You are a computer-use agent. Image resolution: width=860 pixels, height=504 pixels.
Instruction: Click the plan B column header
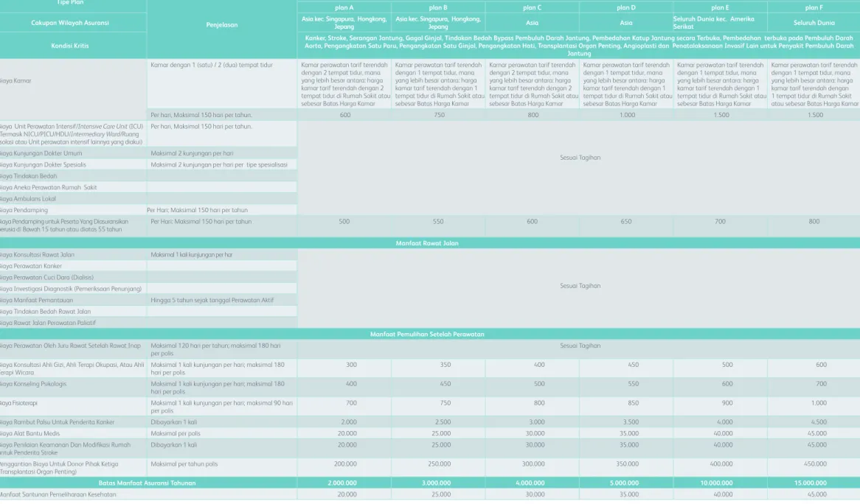click(438, 7)
